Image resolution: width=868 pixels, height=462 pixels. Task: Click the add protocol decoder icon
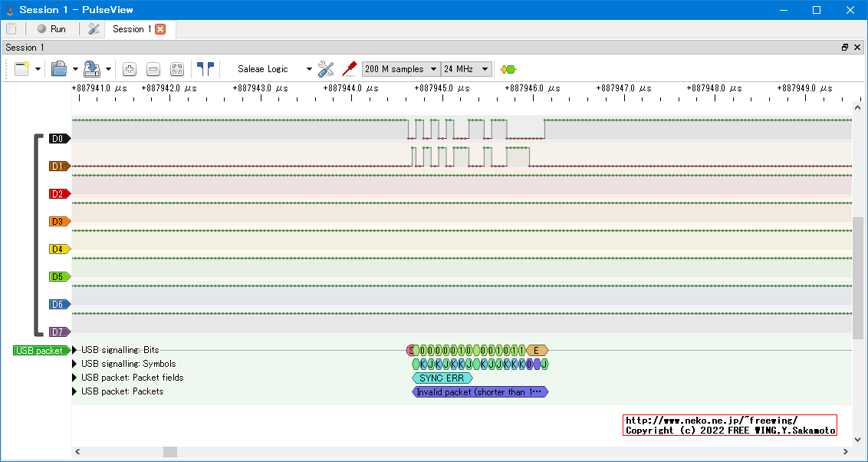(x=508, y=69)
